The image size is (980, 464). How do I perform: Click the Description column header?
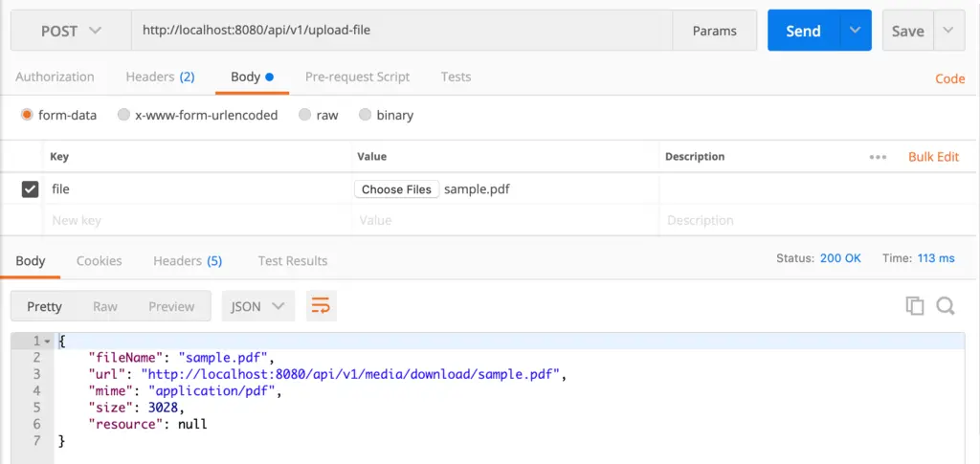pos(695,157)
